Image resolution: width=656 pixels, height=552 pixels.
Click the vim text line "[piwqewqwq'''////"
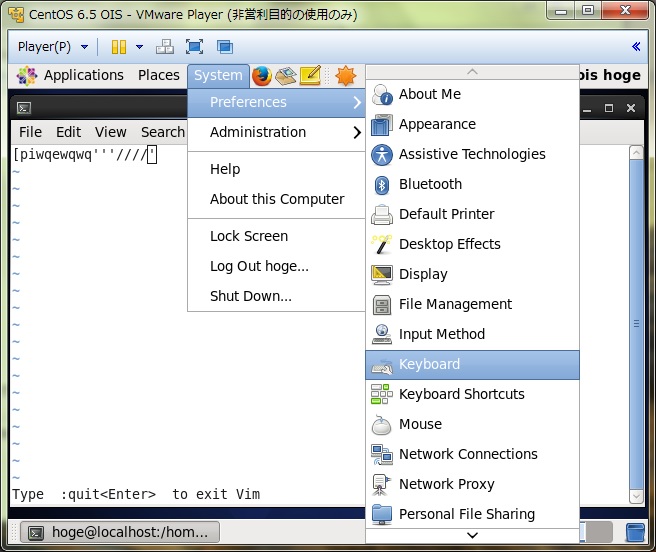[80, 155]
